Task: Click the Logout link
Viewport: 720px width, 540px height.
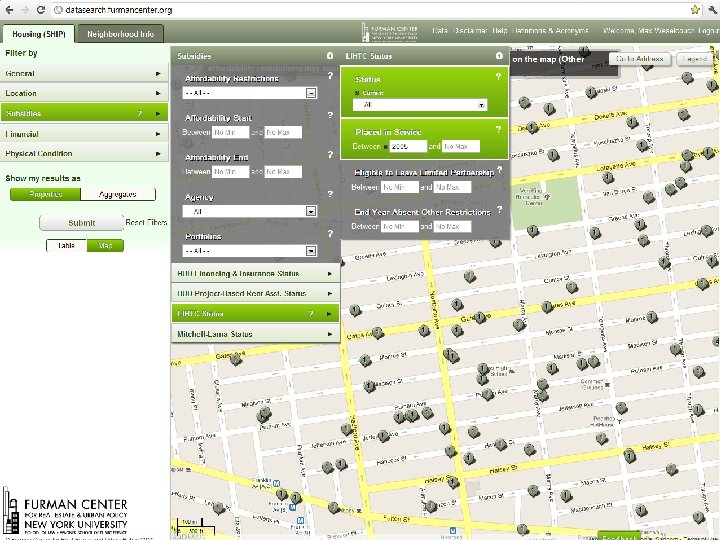Action: coord(708,31)
